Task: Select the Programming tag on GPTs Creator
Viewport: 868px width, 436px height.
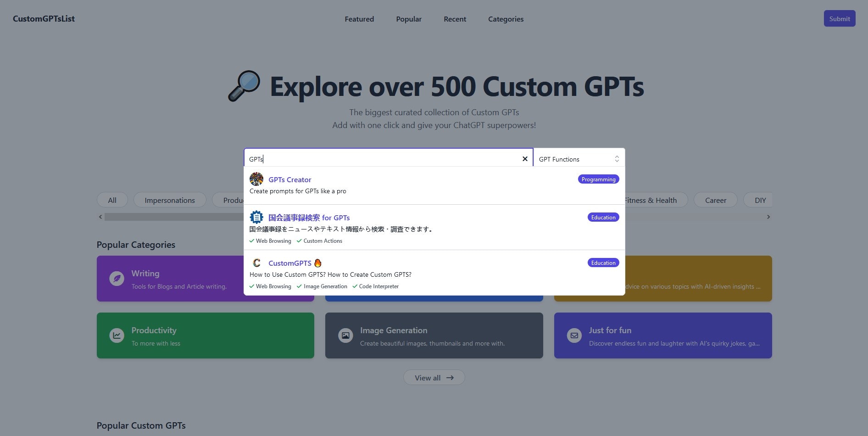Action: 598,179
